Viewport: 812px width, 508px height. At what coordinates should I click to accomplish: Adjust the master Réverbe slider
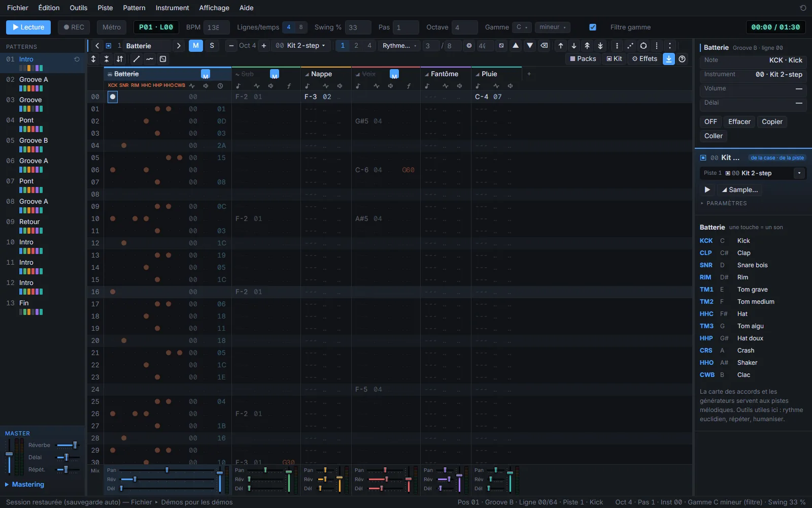[67, 446]
